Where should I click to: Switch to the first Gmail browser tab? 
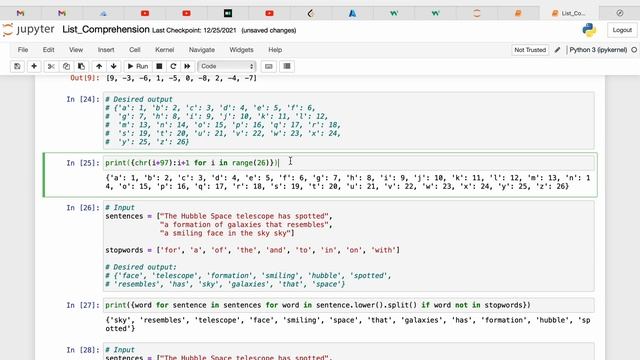click(20, 13)
